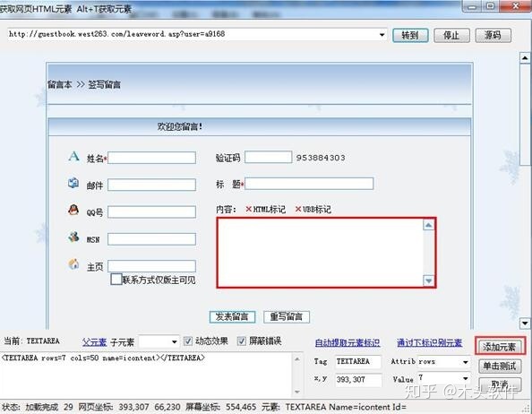Click the MSN messenger icon
Image resolution: width=532 pixels, height=414 pixels.
(73, 237)
